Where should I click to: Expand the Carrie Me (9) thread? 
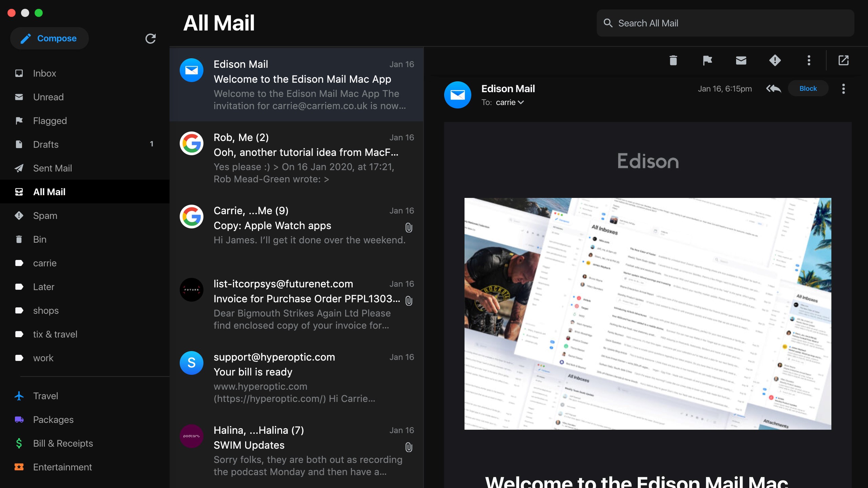[x=296, y=226]
